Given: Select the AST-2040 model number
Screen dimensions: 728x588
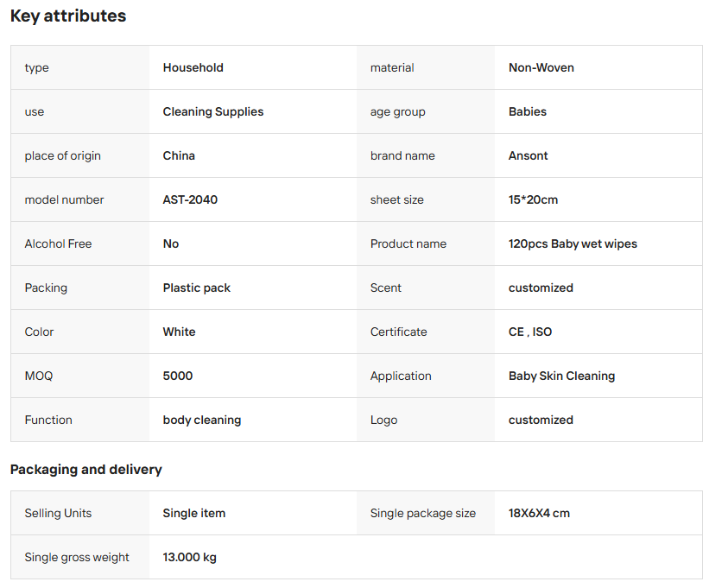Looking at the screenshot, I should (x=190, y=200).
